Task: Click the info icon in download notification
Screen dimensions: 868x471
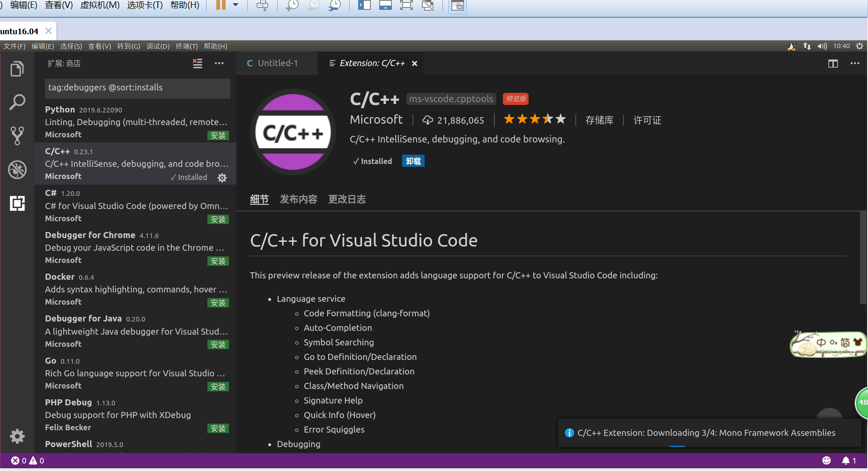Action: coord(569,433)
